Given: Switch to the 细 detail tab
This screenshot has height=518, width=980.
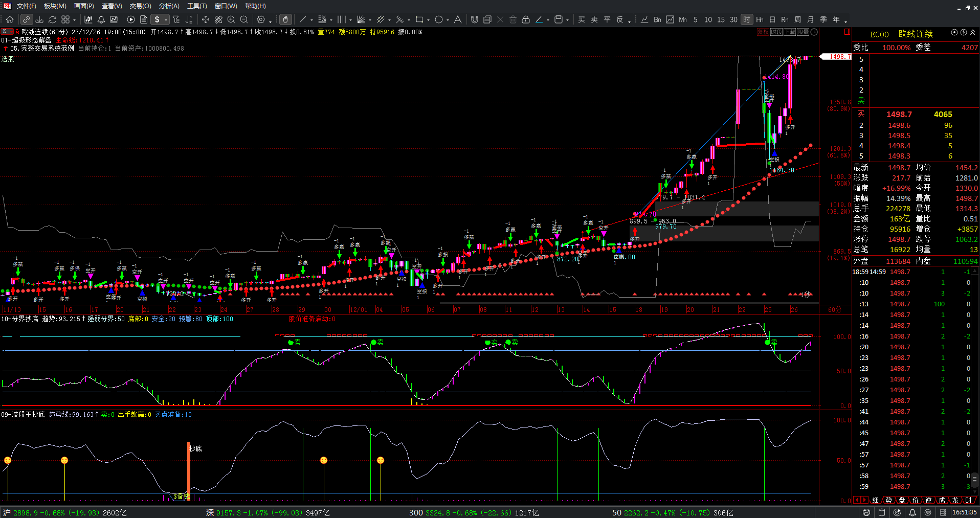Looking at the screenshot, I should coord(876,500).
